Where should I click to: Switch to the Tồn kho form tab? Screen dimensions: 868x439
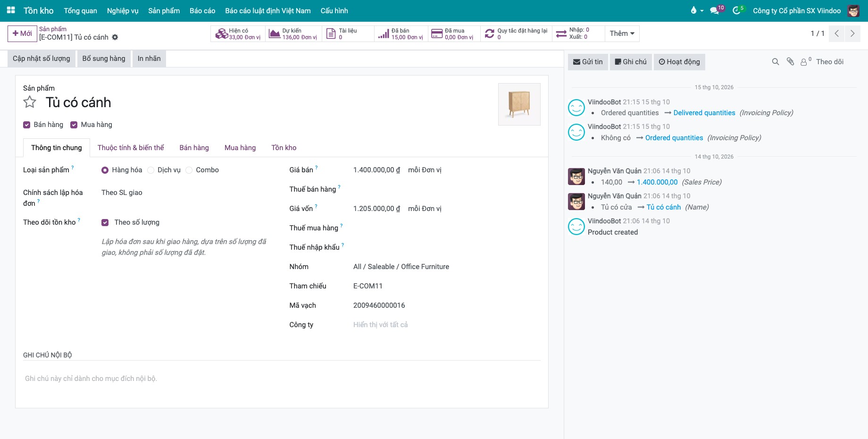284,148
